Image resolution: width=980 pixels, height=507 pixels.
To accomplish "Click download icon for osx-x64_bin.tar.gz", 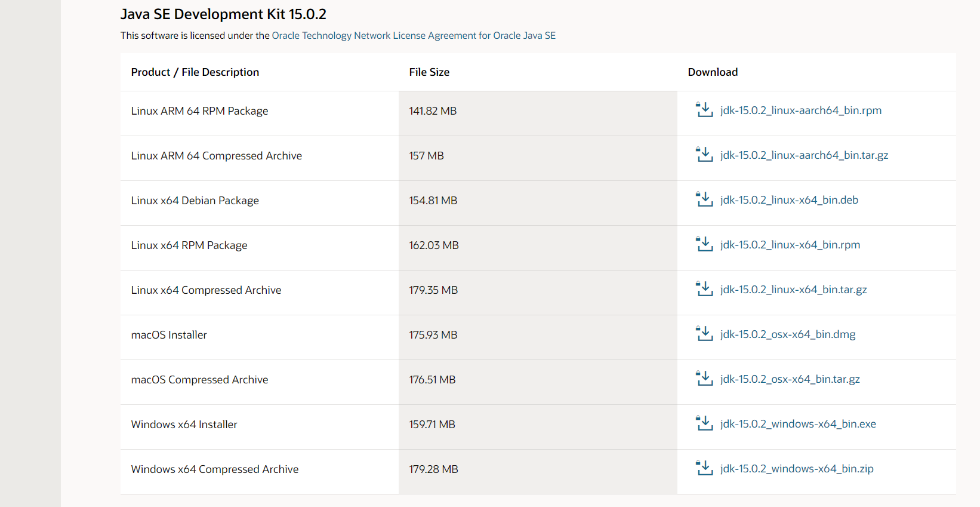I will (704, 379).
